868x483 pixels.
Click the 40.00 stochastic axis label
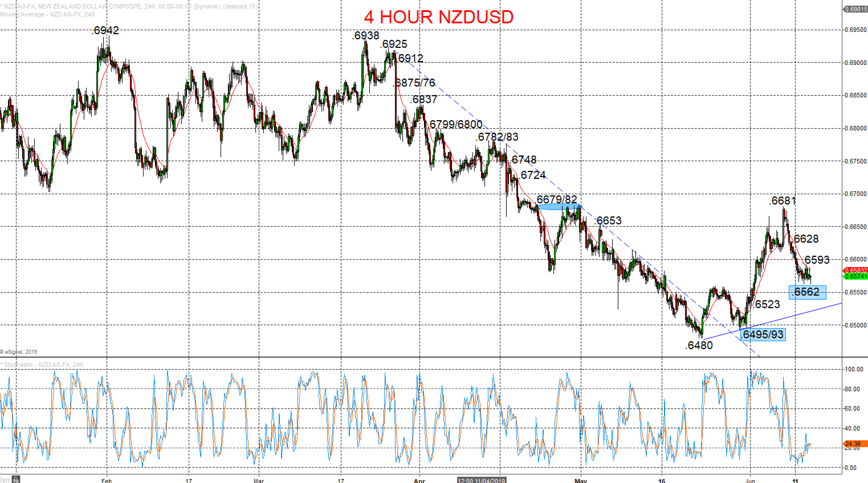coord(853,428)
